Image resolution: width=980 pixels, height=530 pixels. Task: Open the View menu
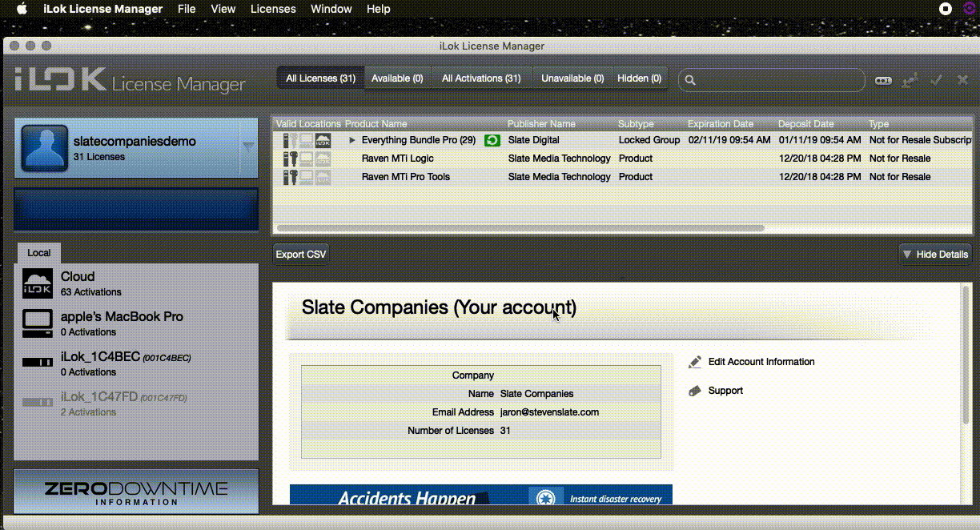coord(223,9)
